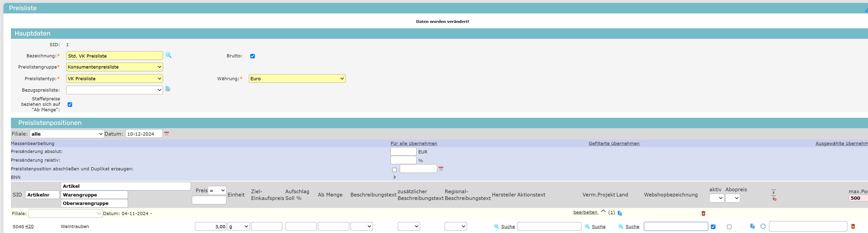The width and height of the screenshot is (868, 233).
Task: Open calendar icon in the duplicate date row
Action: point(441,169)
